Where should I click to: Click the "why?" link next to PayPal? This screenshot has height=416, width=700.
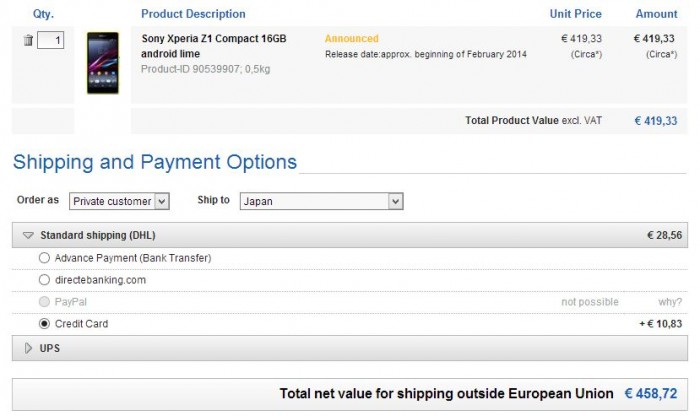(x=670, y=302)
